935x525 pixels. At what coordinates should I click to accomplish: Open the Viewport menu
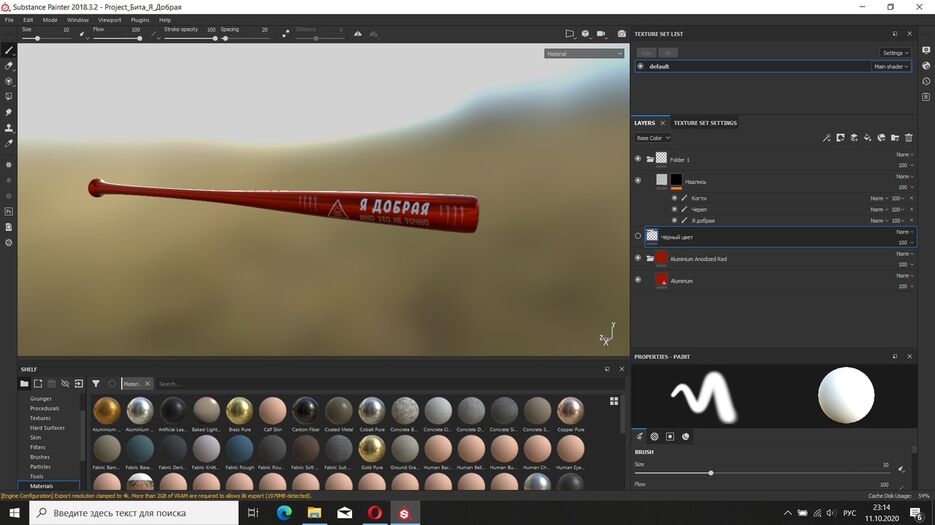[x=109, y=19]
